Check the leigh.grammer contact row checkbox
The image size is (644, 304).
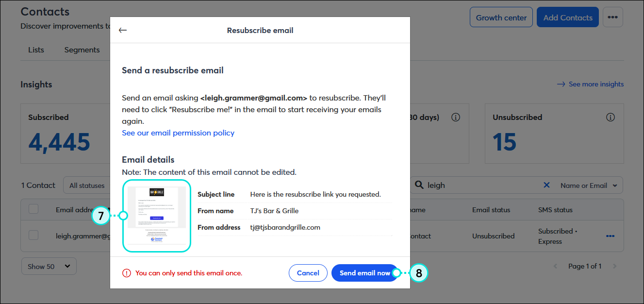tap(33, 236)
